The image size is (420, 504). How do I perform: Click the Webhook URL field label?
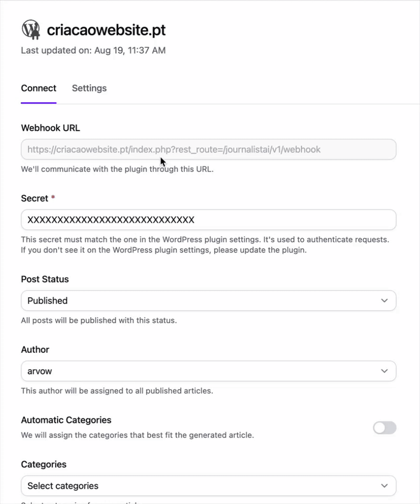pyautogui.click(x=50, y=128)
